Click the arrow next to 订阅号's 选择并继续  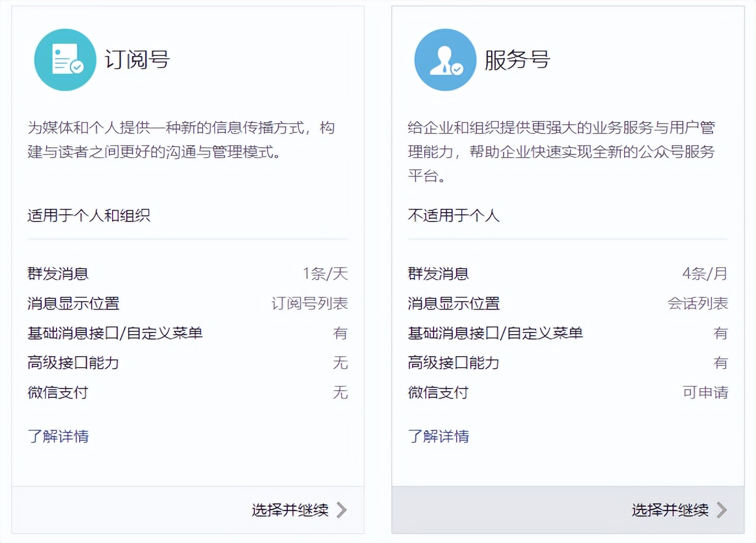pyautogui.click(x=342, y=510)
